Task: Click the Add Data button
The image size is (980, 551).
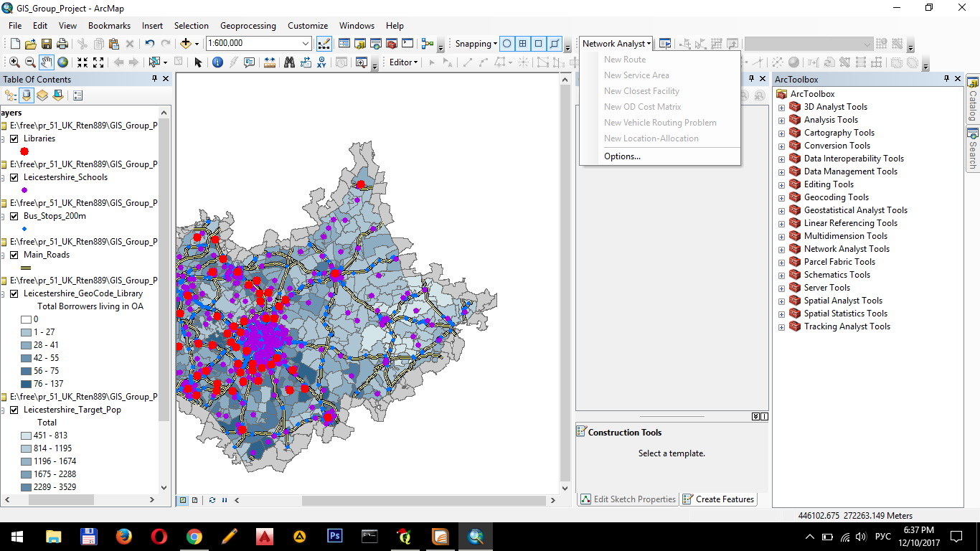Action: [186, 44]
